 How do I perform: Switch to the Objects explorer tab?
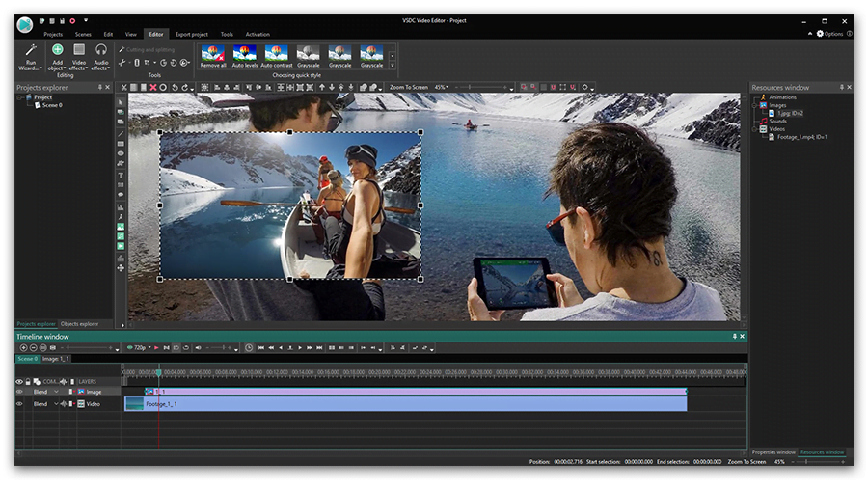click(79, 324)
